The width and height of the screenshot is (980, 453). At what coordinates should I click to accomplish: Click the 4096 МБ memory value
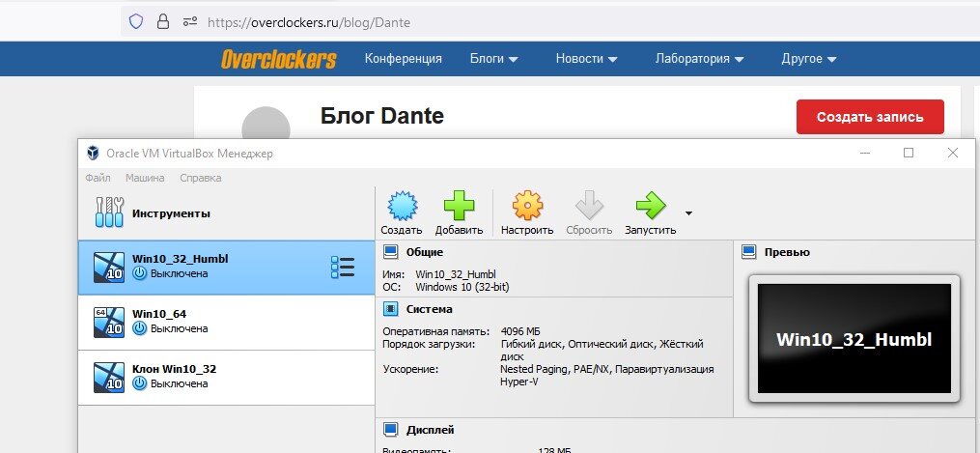520,331
